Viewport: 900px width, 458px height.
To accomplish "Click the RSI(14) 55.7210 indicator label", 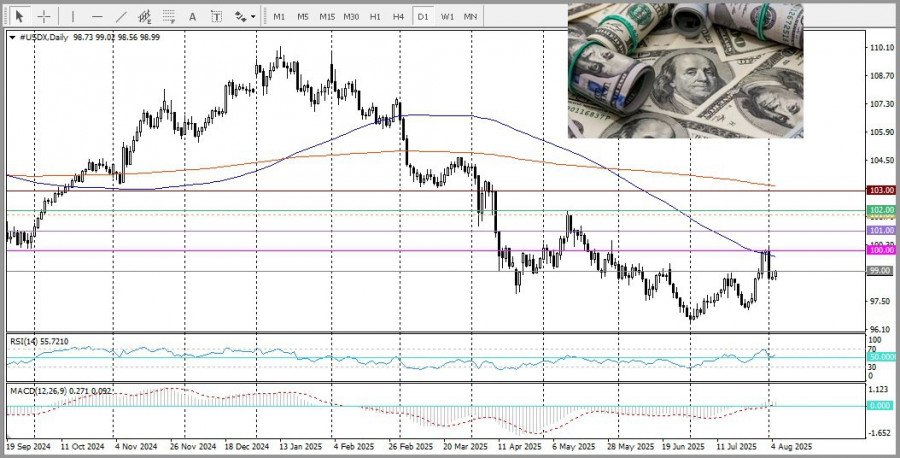I will pos(39,341).
